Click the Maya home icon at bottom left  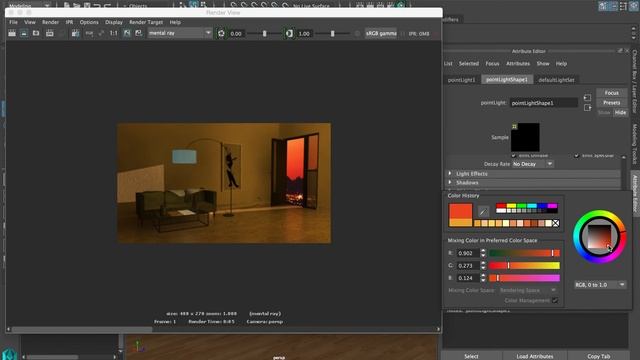(9, 353)
